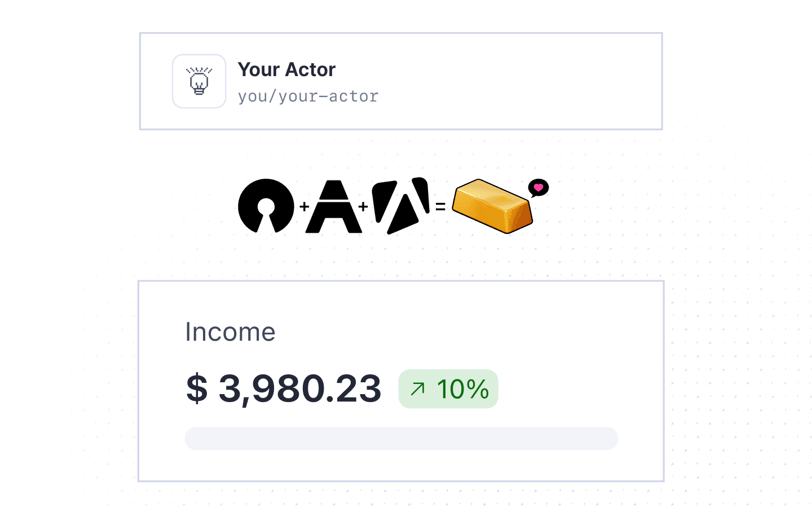Click empty area of Your Actor card
Image resolution: width=812 pixels, height=508 pixels.
tap(519, 82)
